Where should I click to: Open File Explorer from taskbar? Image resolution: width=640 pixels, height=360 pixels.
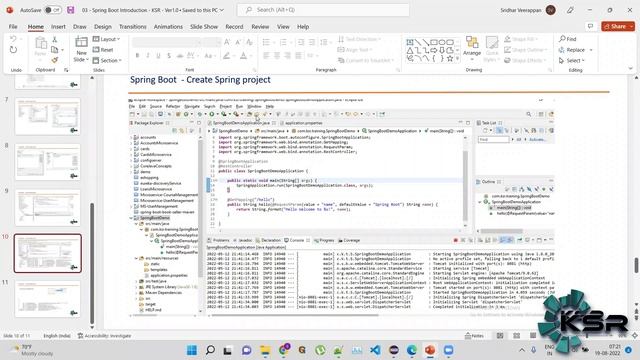click(x=265, y=350)
